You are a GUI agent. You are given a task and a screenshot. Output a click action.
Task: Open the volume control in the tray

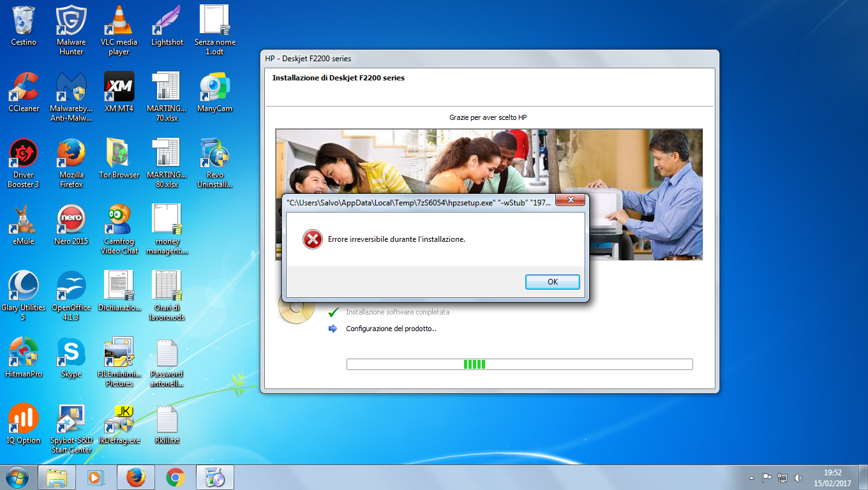click(798, 477)
